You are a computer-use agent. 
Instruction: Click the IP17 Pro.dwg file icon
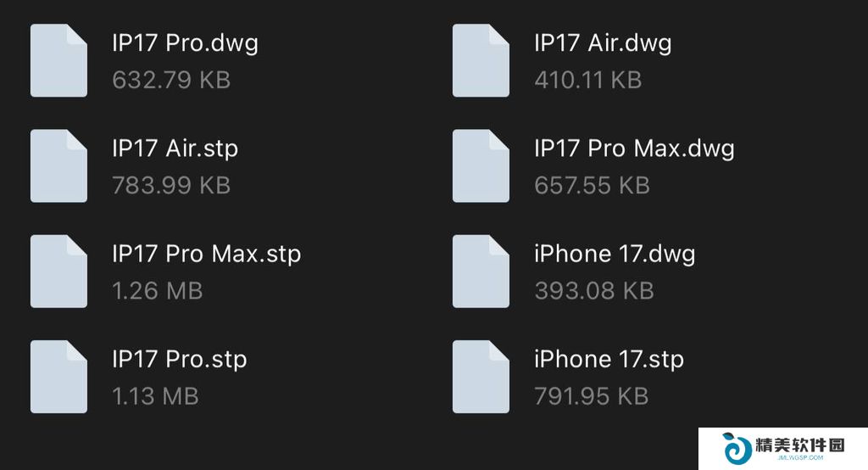(58, 60)
